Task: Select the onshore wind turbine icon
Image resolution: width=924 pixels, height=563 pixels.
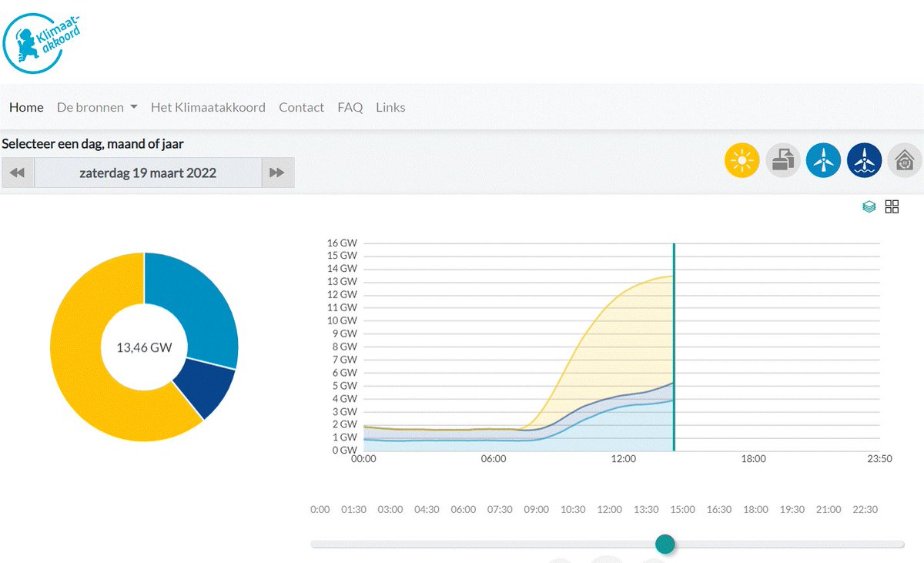Action: 823,159
